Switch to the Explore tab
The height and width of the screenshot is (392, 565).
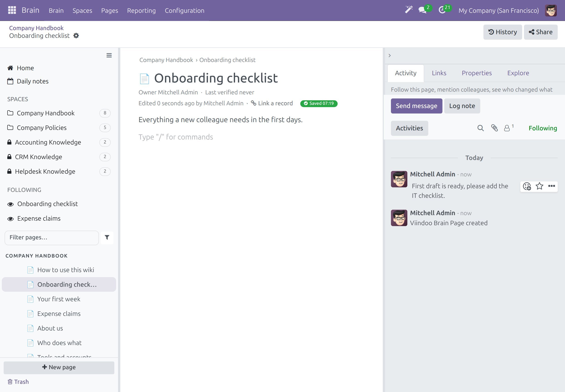518,73
